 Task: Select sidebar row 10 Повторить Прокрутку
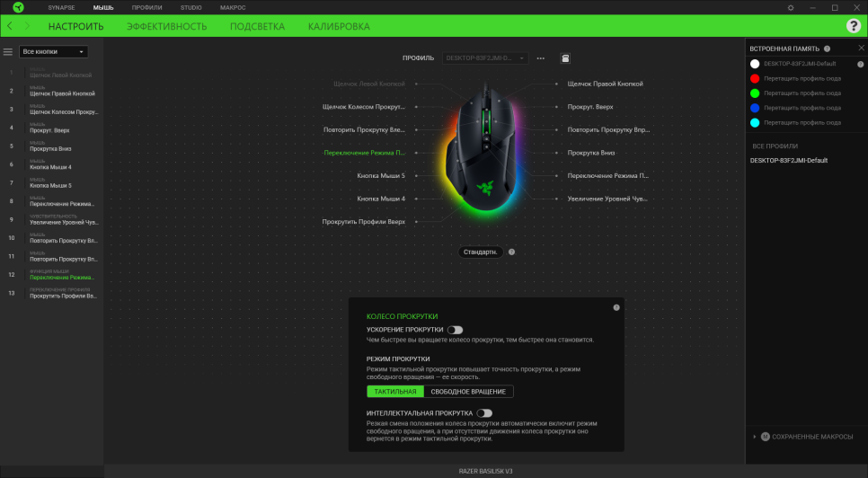[x=51, y=238]
